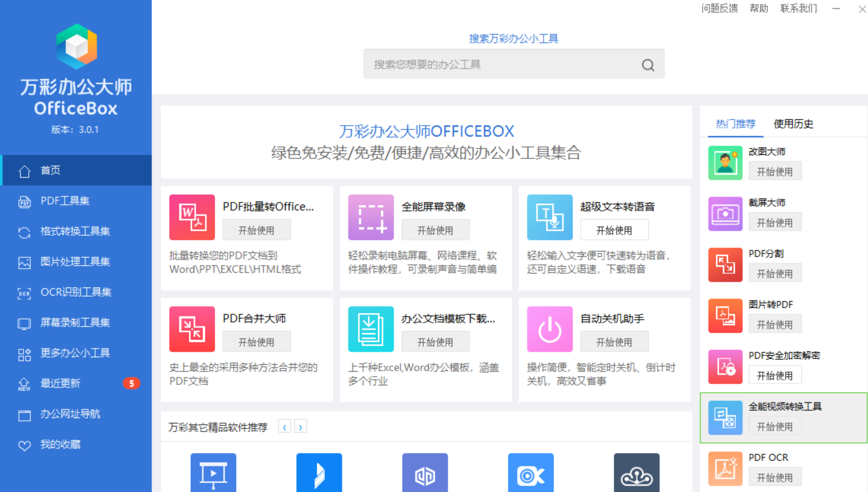Click the OCR icon in the sidebar

tap(24, 293)
